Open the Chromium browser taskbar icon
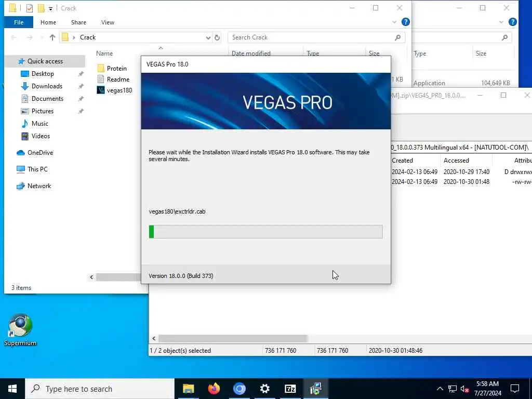This screenshot has height=399, width=532. pyautogui.click(x=239, y=389)
